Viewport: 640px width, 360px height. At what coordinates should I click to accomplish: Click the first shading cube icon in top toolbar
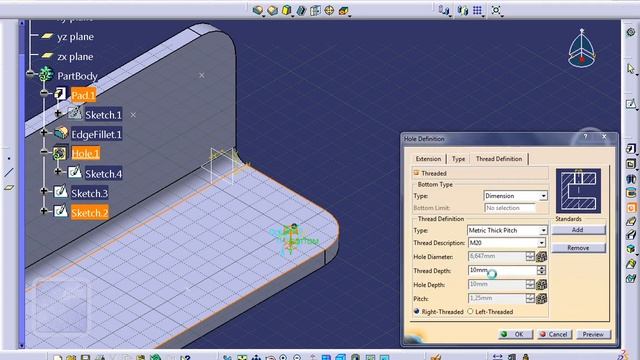pyautogui.click(x=257, y=10)
